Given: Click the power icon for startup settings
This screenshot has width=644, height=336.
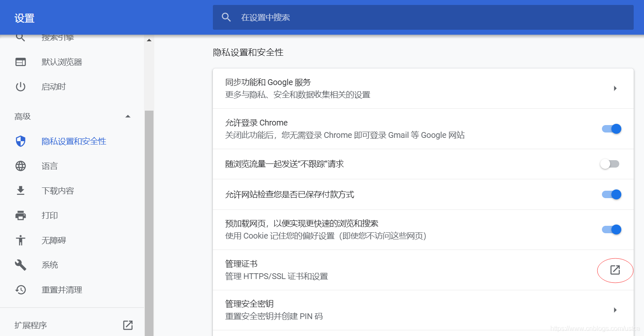Looking at the screenshot, I should coord(21,87).
